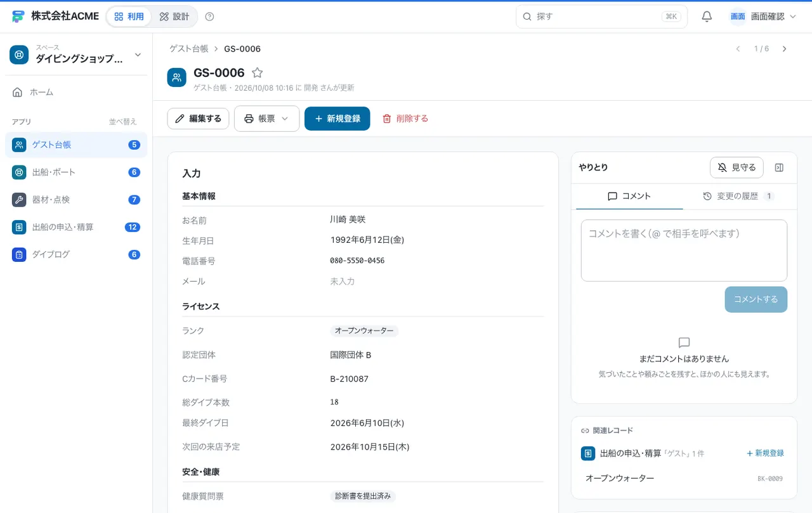Click the 並べ替え sort link
The width and height of the screenshot is (812, 513).
(122, 122)
